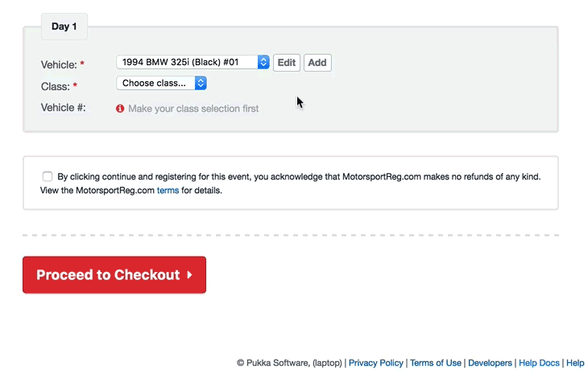The height and width of the screenshot is (391, 588).
Task: Open the Developers footer link
Action: pos(490,363)
